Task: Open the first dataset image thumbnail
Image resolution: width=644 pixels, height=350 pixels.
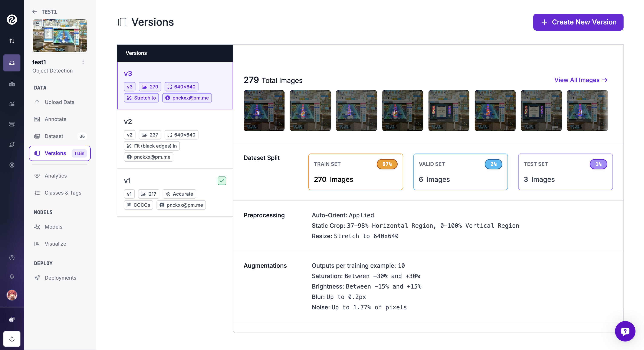Action: [x=264, y=111]
